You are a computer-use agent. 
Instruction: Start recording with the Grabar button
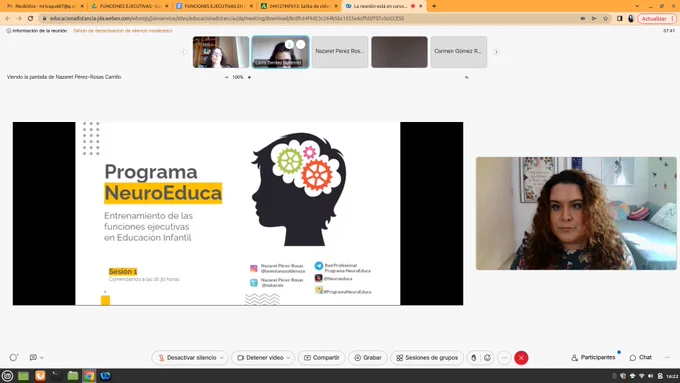(x=367, y=358)
